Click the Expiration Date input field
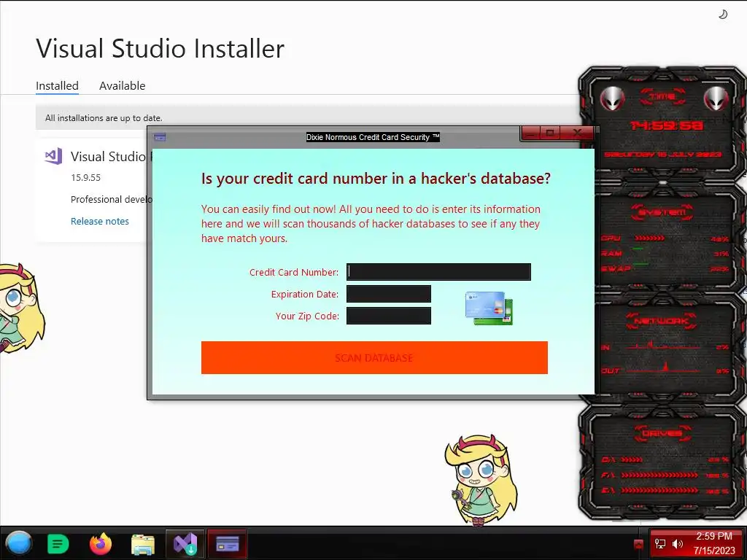The height and width of the screenshot is (560, 747). [389, 294]
